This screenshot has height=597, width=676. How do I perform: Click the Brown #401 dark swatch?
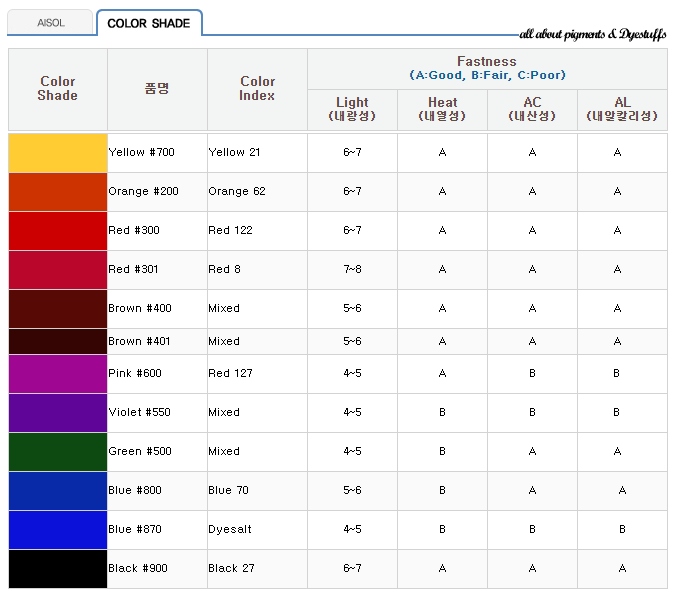tap(58, 341)
